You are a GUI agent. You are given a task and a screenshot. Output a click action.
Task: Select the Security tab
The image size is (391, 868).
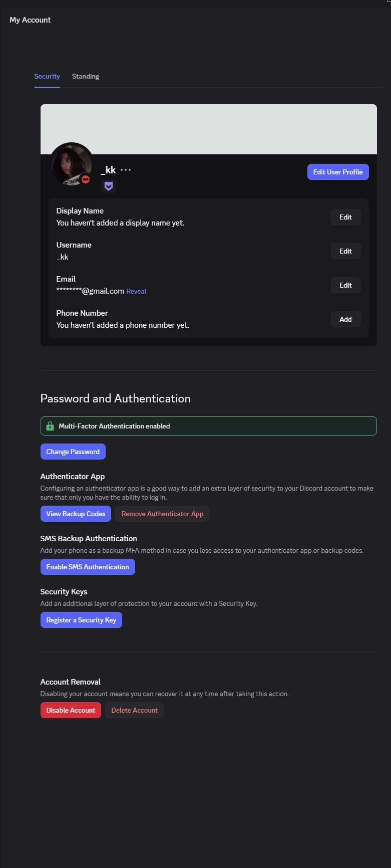coord(47,76)
